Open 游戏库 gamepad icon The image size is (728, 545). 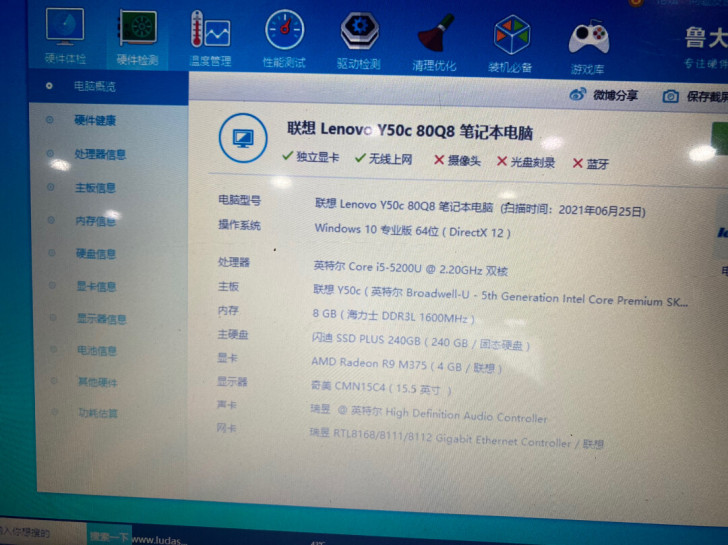click(588, 47)
